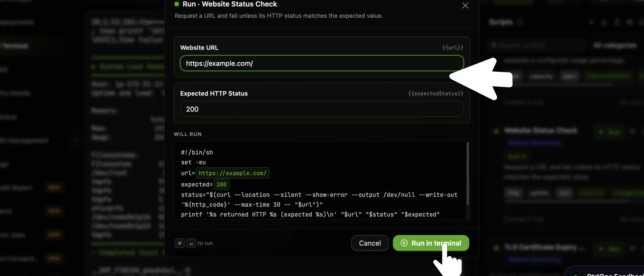This screenshot has width=644, height=276.
Task: Click the {{expectedStatus}} placeholder tag
Action: pos(436,93)
